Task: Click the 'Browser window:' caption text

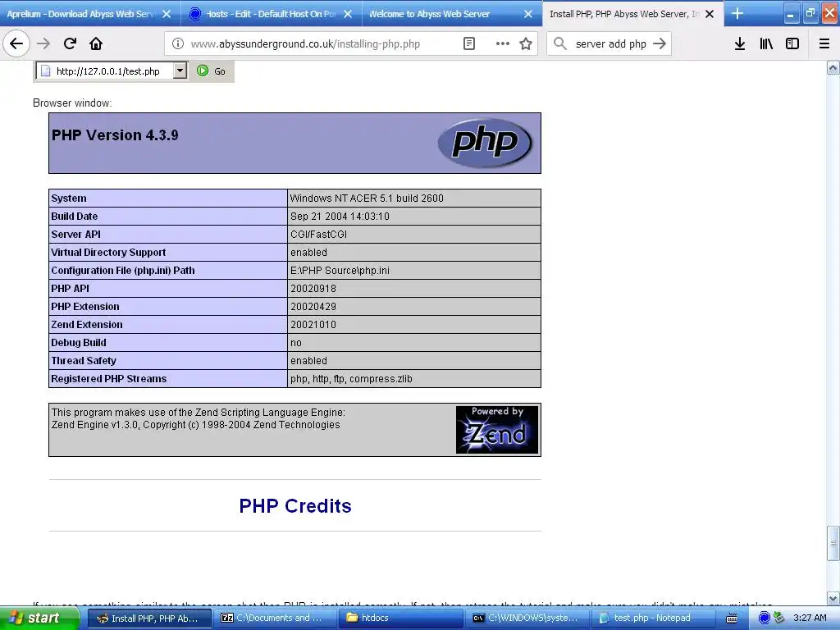Action: click(x=72, y=103)
